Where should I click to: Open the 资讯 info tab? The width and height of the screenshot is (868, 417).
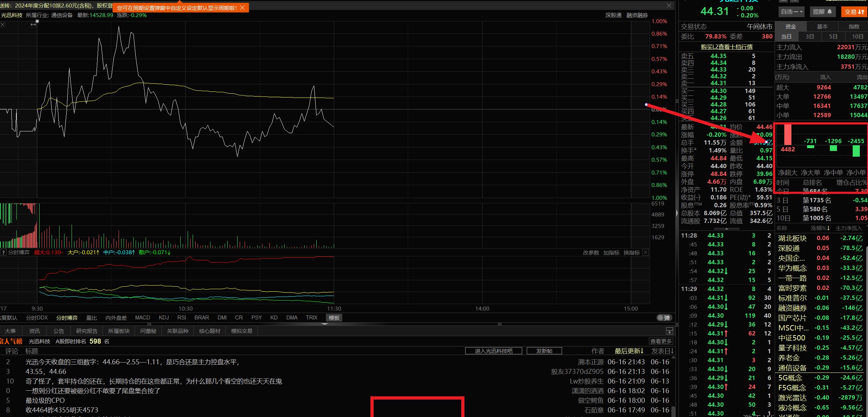tap(35, 331)
